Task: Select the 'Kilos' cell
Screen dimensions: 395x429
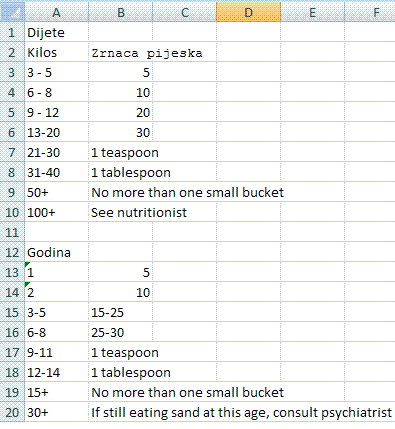Action: click(57, 52)
